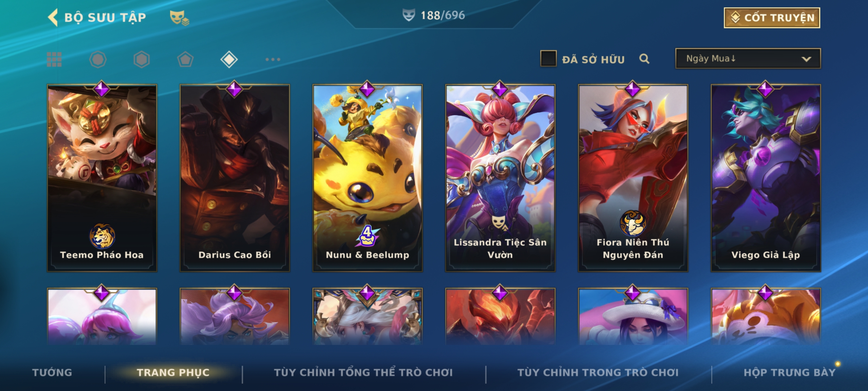Select the octagon rarity filter icon

coord(98,59)
